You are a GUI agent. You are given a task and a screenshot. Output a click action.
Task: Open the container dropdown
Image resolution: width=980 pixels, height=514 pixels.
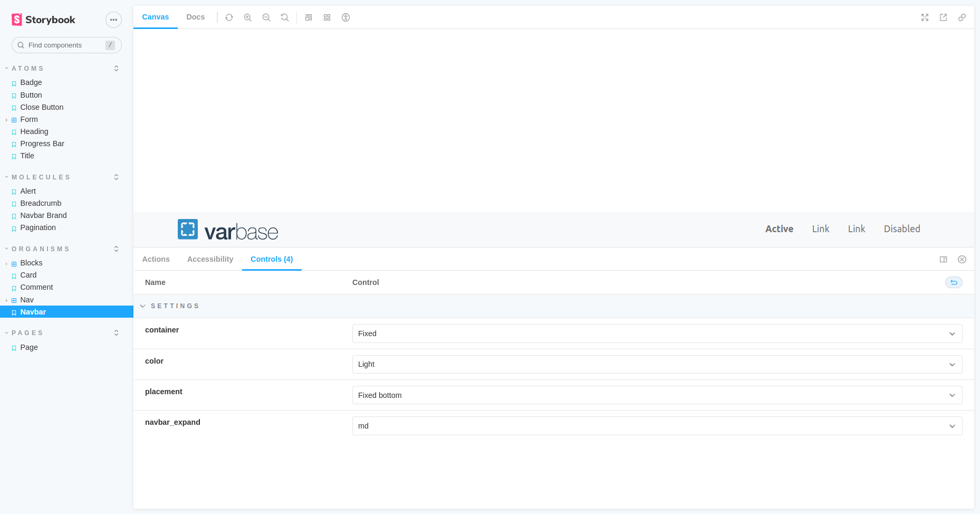657,334
